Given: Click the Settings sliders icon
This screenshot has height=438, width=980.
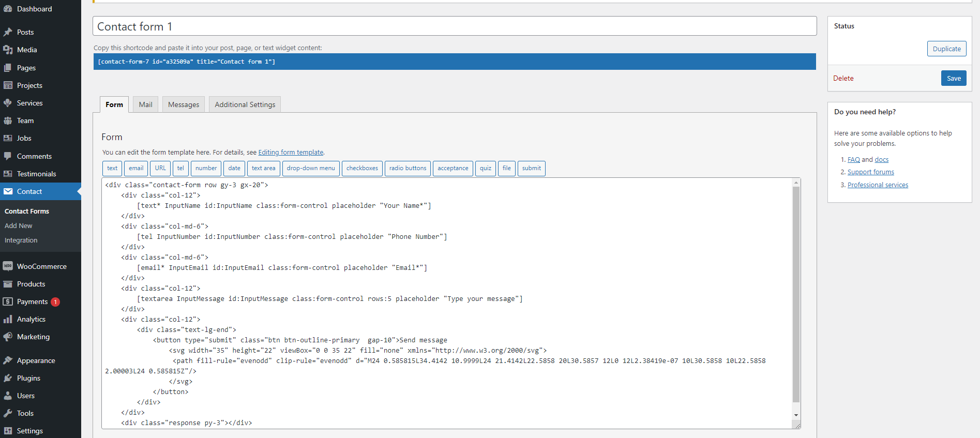Looking at the screenshot, I should [x=8, y=431].
